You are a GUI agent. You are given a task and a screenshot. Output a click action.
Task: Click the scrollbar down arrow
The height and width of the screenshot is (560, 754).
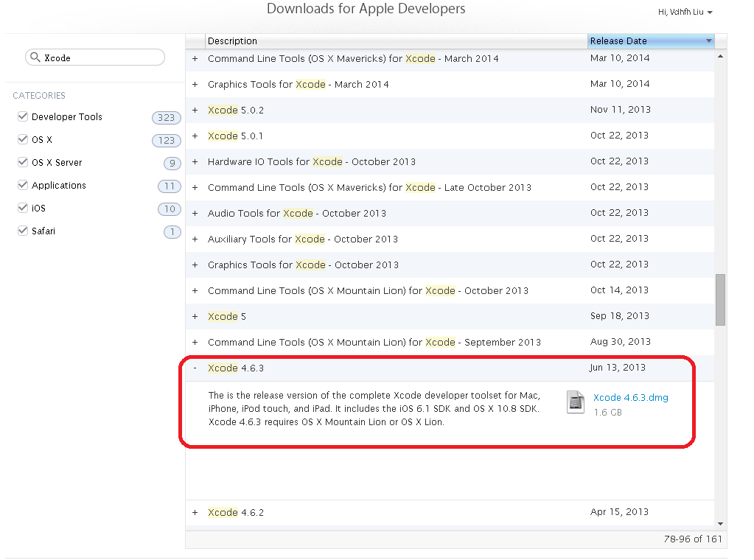click(720, 523)
